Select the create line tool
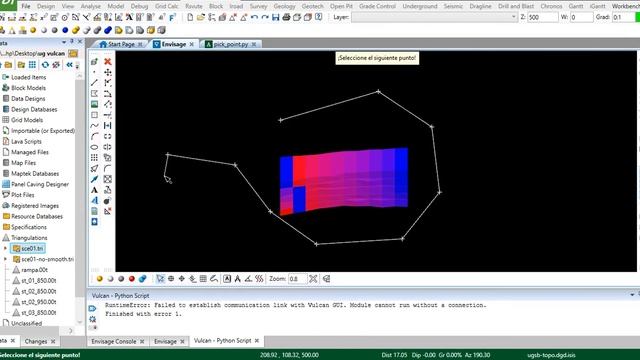Image resolution: width=640 pixels, height=360 pixels. click(94, 83)
